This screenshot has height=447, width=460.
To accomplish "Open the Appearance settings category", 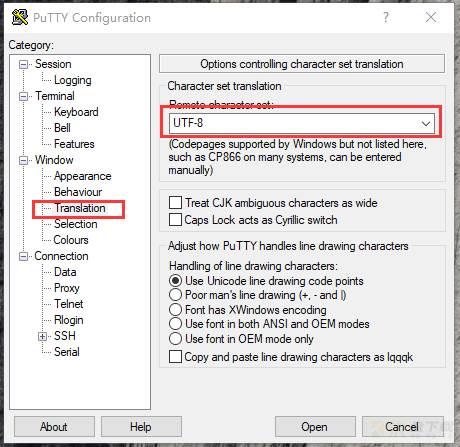I will [x=83, y=176].
